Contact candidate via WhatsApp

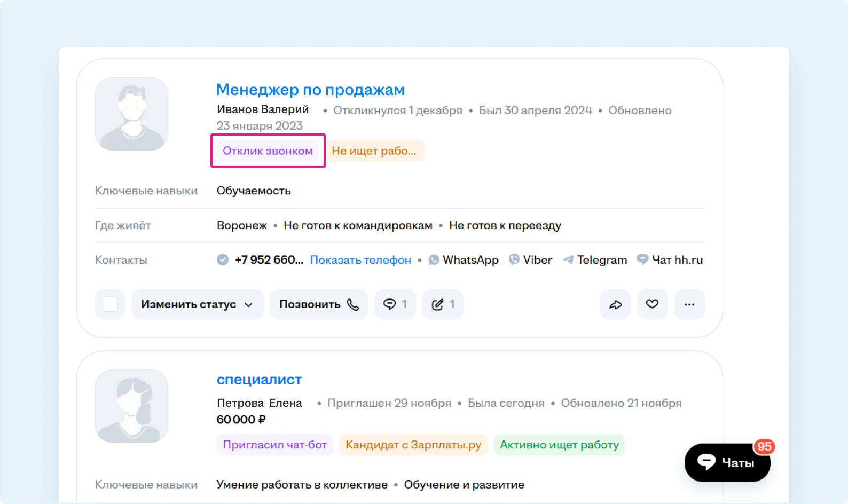464,260
